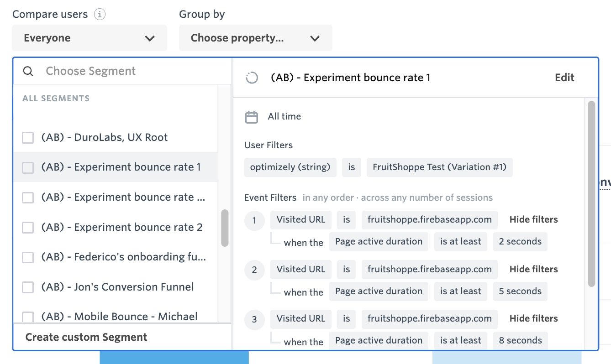Open the Everyone compare users dropdown

click(90, 38)
